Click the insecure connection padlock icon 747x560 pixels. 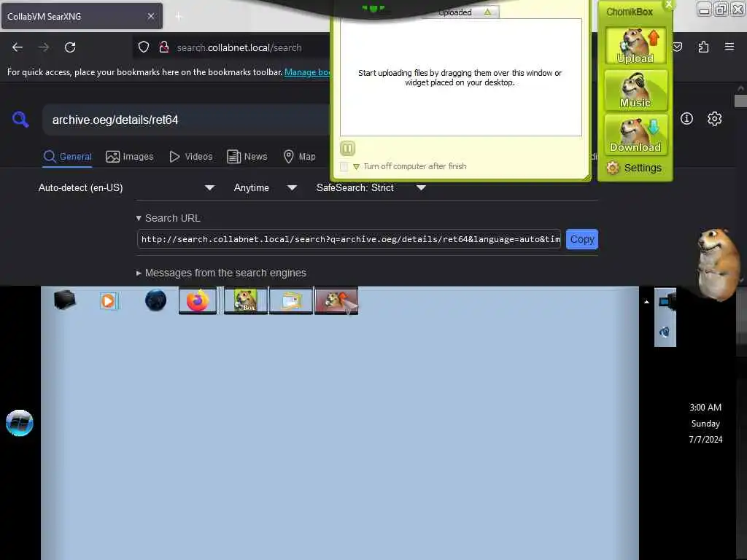pos(164,47)
